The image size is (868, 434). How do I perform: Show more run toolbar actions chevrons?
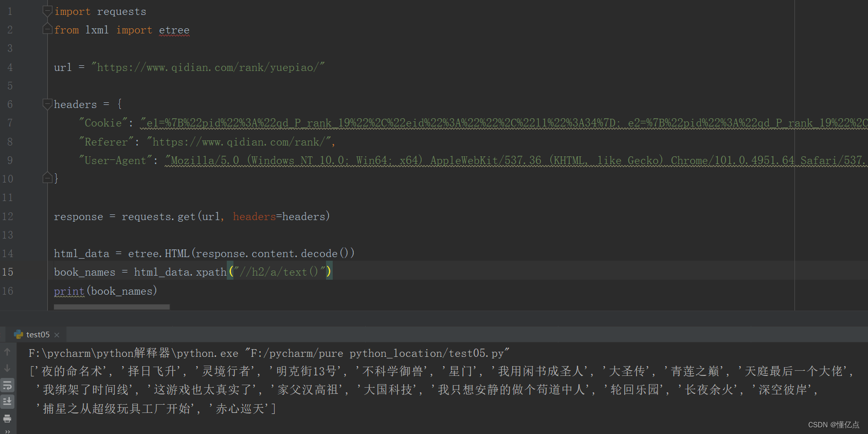click(x=7, y=431)
